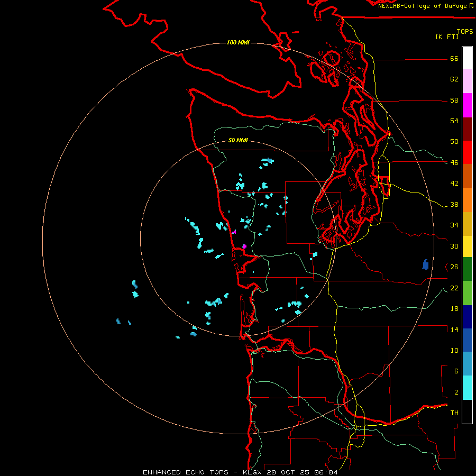Click legend value 14
Image resolution: width=476 pixels, height=476 pixels.
tap(454, 329)
